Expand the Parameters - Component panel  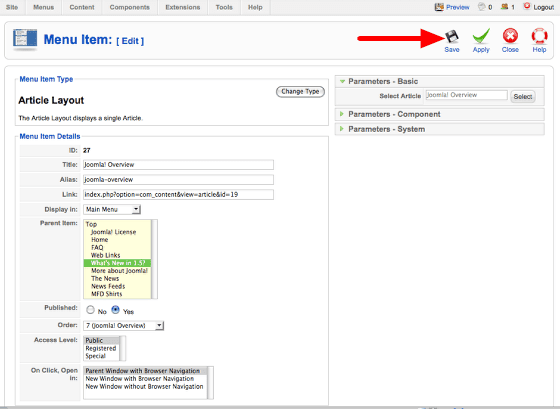pyautogui.click(x=440, y=114)
